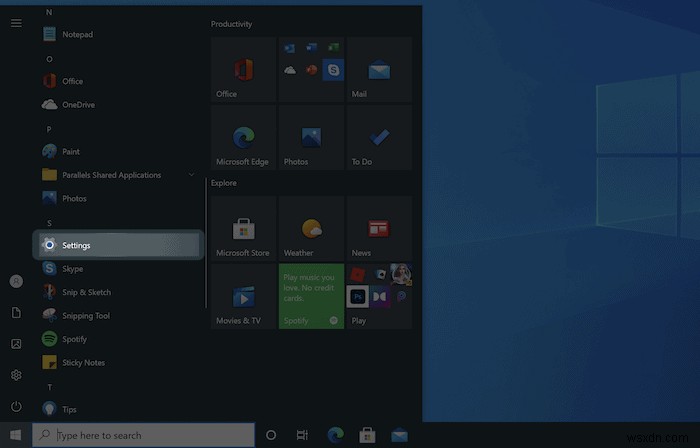Jump to letter S section header
This screenshot has height=448, width=700.
click(49, 223)
